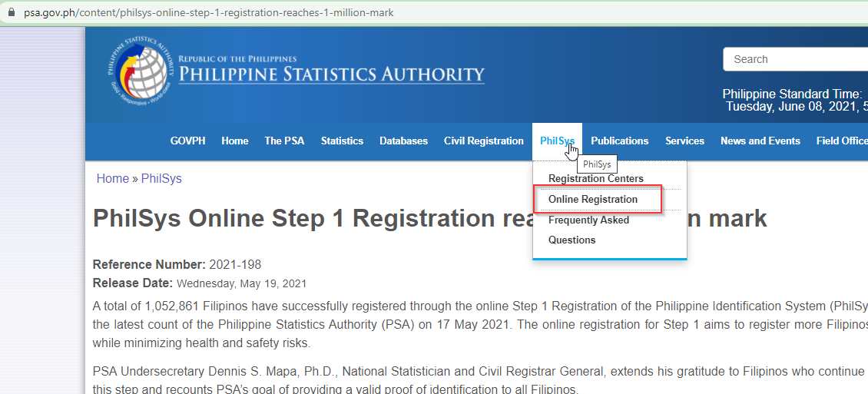Click the Home breadcrumb link
The width and height of the screenshot is (868, 394).
[113, 178]
